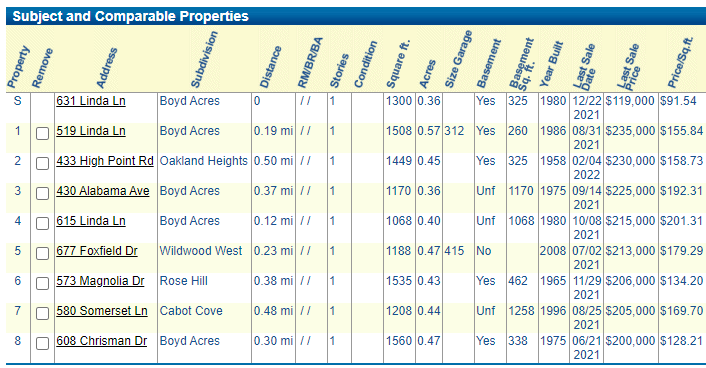Viewport: 706px width, 368px height.
Task: Click the Basement column header
Action: [x=489, y=64]
